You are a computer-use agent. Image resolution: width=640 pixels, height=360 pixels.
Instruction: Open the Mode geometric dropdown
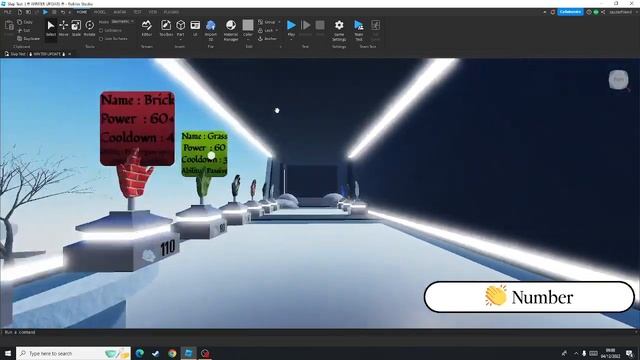point(122,22)
